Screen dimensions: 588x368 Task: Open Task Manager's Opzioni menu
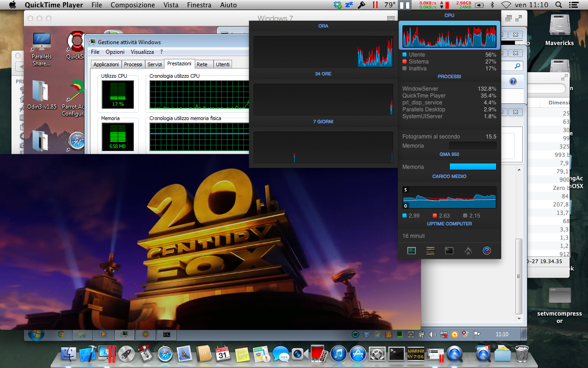pos(115,52)
